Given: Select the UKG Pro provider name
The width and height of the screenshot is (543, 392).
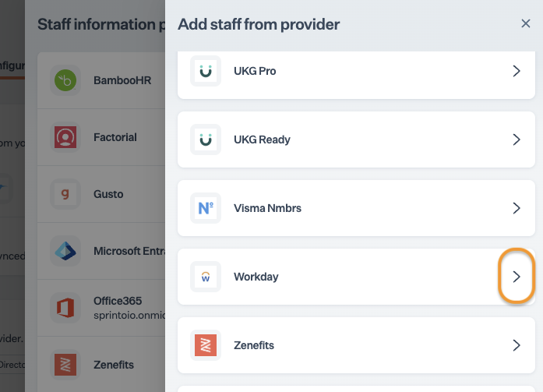Looking at the screenshot, I should (255, 71).
